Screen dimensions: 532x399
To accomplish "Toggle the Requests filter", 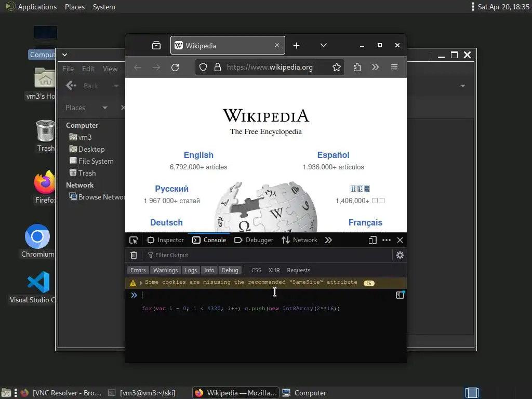I will [x=299, y=270].
